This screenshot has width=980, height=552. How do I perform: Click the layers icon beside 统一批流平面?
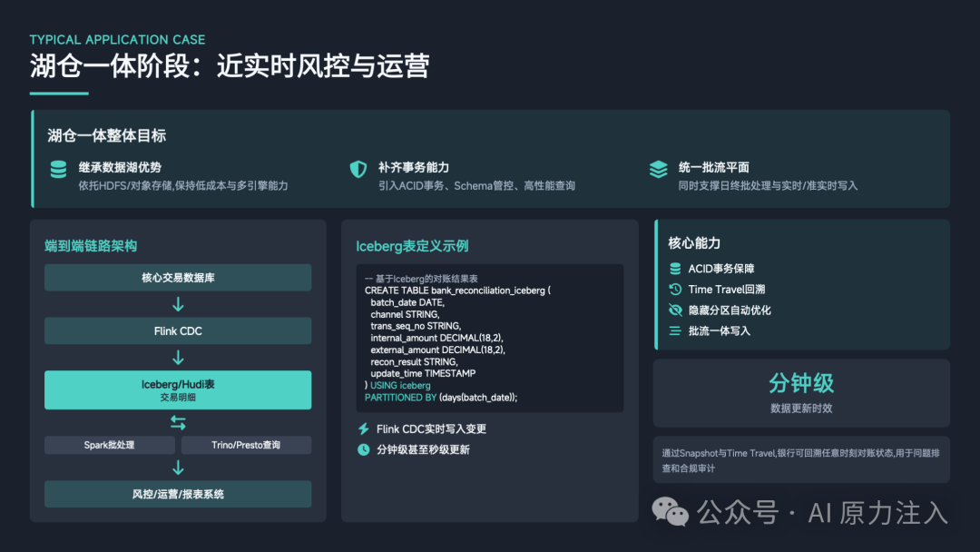(x=658, y=170)
